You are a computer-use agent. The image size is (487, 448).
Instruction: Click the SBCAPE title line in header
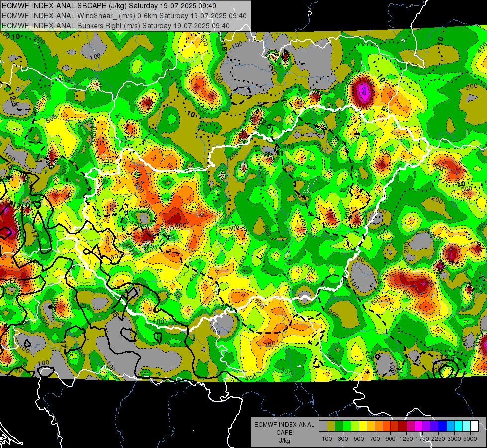[109, 6]
